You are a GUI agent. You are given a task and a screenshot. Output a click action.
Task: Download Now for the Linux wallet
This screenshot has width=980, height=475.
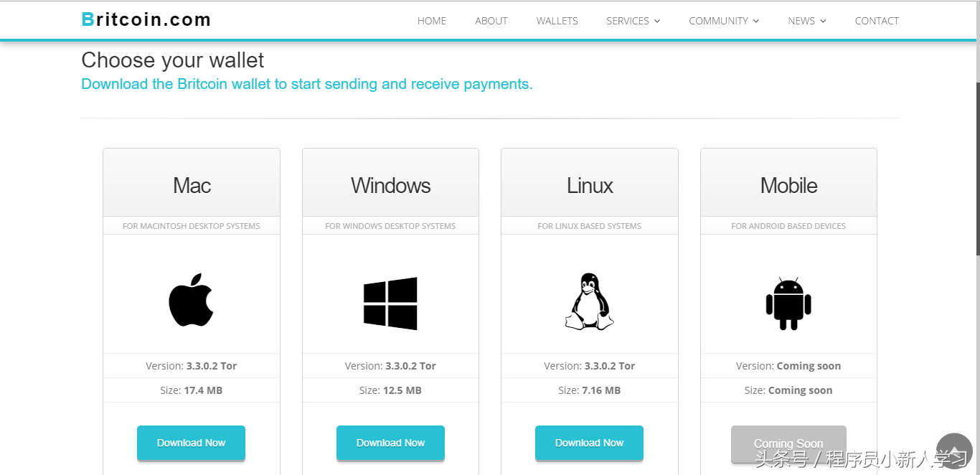tap(589, 443)
